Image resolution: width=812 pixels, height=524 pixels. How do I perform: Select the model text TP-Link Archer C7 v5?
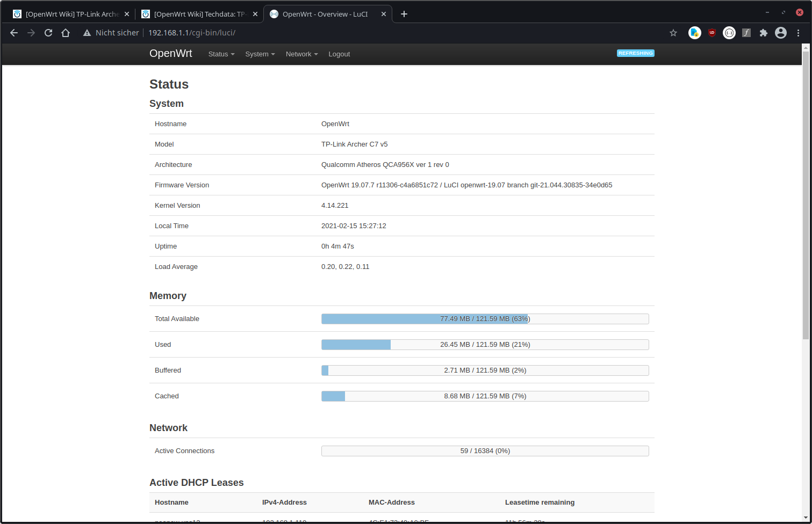(355, 144)
